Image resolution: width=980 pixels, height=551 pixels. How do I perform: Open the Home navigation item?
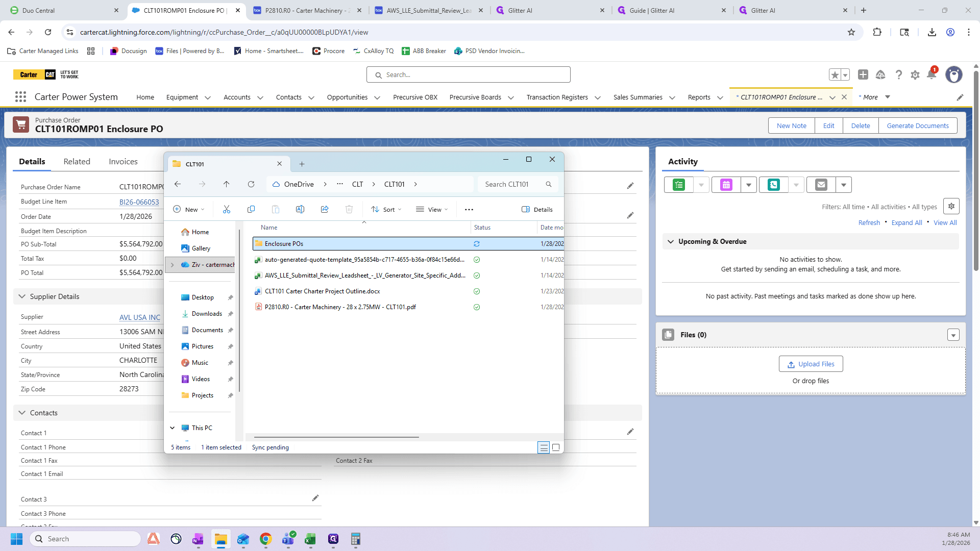[x=145, y=97]
